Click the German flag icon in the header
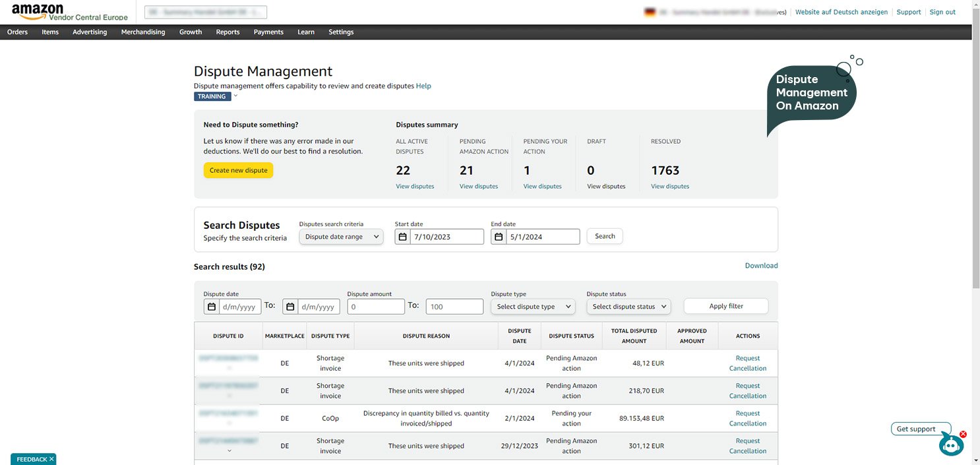Viewport: 980px width, 465px height. click(650, 12)
